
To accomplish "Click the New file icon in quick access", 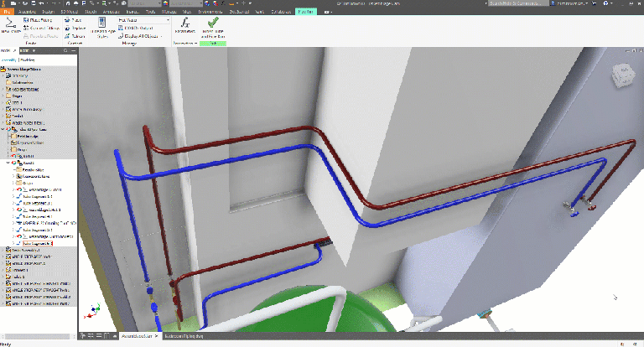I will tap(15, 3).
